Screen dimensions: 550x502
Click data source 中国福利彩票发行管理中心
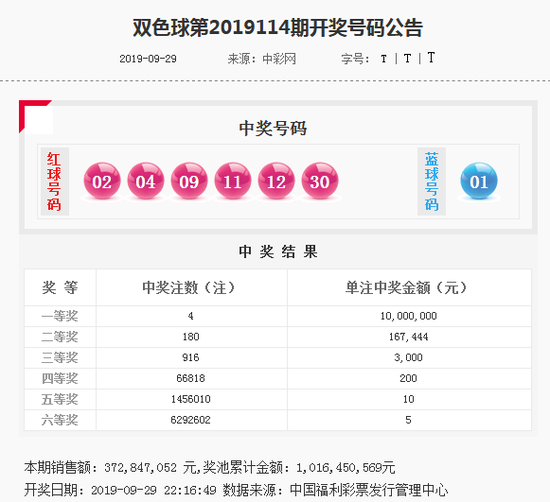[369, 490]
